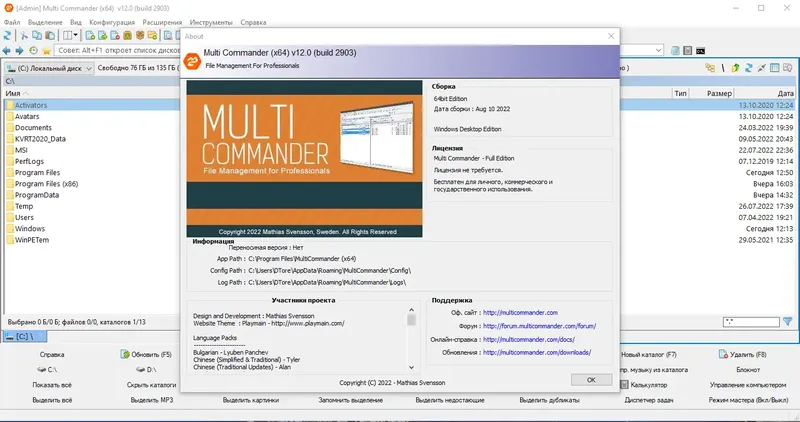Click the delete file icon with red mark
Image resolution: width=800 pixels, height=422 pixels.
tap(115, 35)
